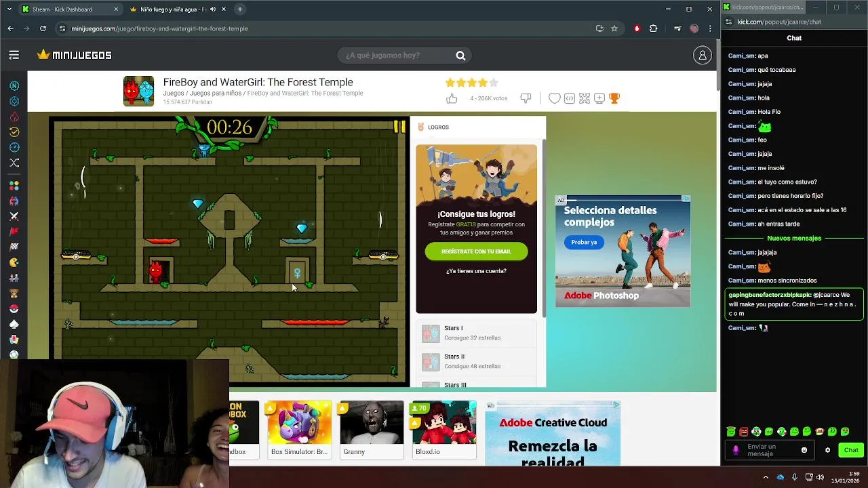Viewport: 868px width, 488px height.
Task: Click the orange trophy achievements icon
Action: click(x=614, y=99)
